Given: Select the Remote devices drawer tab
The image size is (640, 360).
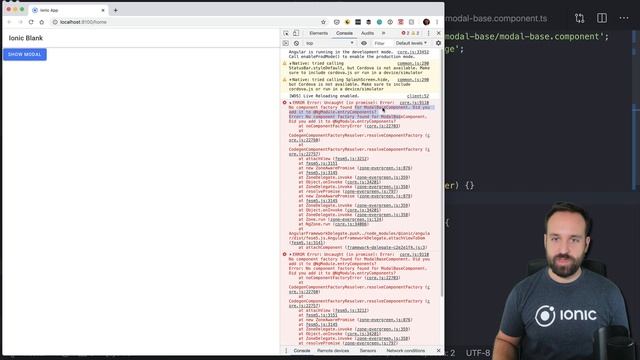Looking at the screenshot, I should pyautogui.click(x=333, y=351).
